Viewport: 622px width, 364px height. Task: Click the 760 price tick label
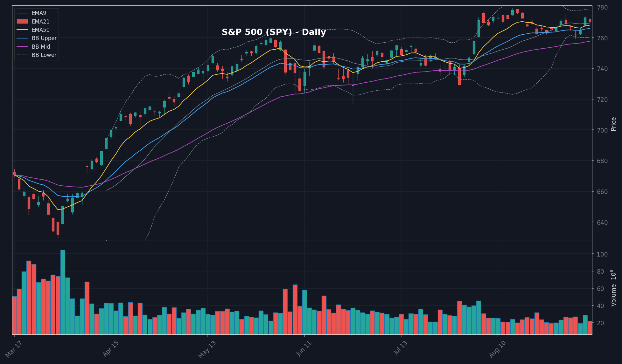tap(603, 38)
